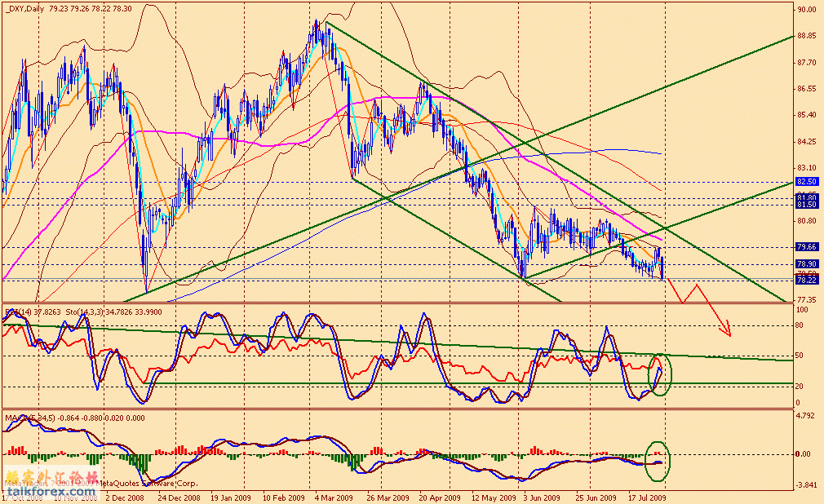Viewport: 824px width, 504px height.
Task: Select the 88.85 price axis label
Action: coord(807,36)
